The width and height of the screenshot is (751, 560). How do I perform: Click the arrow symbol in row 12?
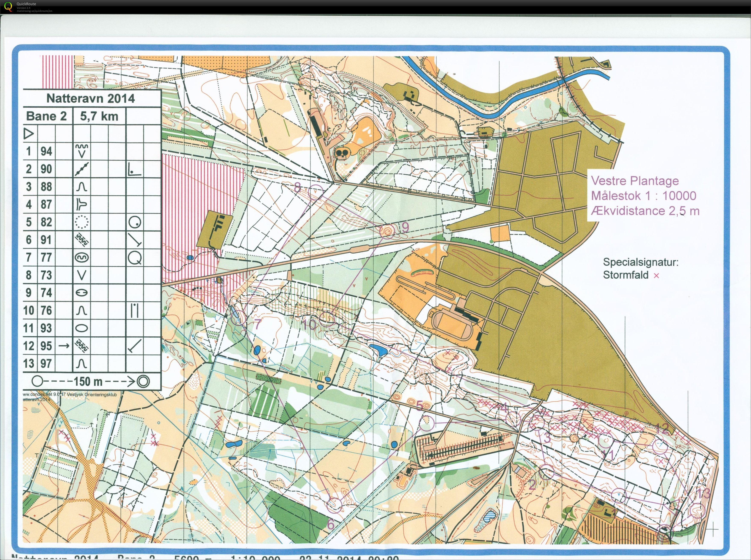pos(64,346)
